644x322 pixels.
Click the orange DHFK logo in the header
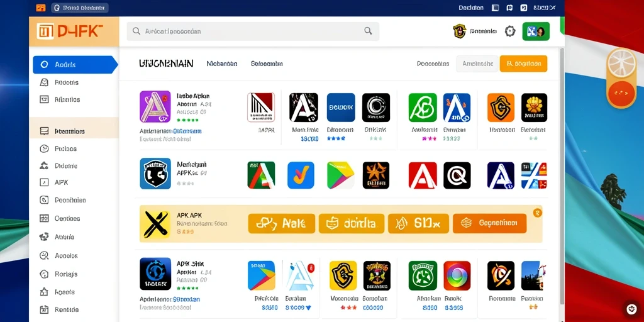[70, 31]
